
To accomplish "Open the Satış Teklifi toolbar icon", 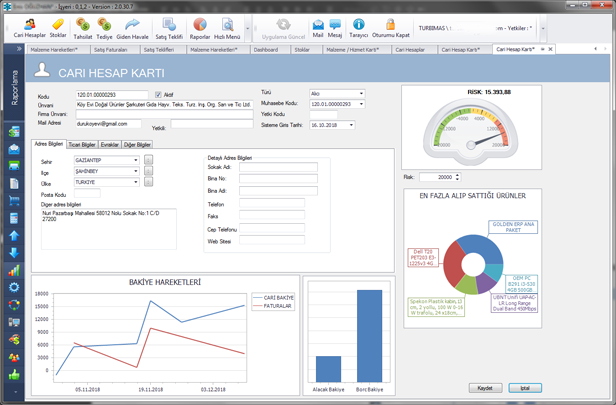I will point(169,29).
